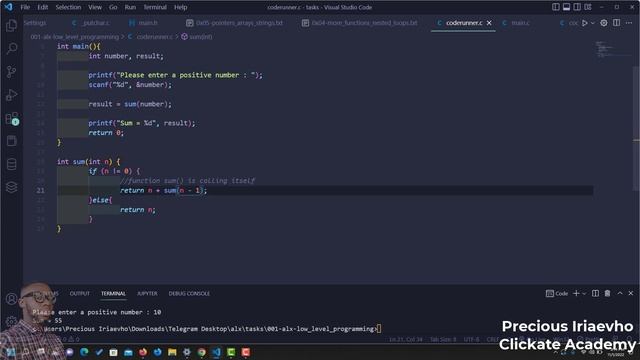The width and height of the screenshot is (640, 360).
Task: Open the Edit menu
Action: [42, 7]
